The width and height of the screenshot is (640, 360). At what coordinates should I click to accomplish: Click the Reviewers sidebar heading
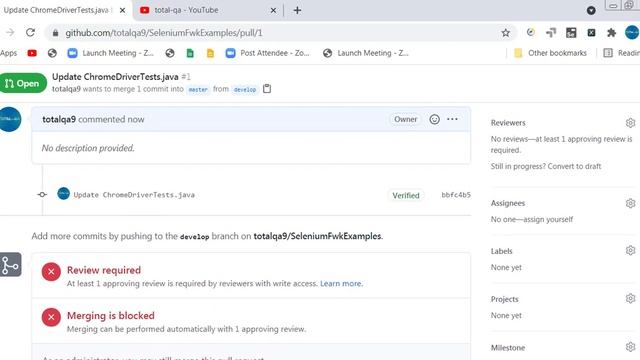pyautogui.click(x=508, y=122)
